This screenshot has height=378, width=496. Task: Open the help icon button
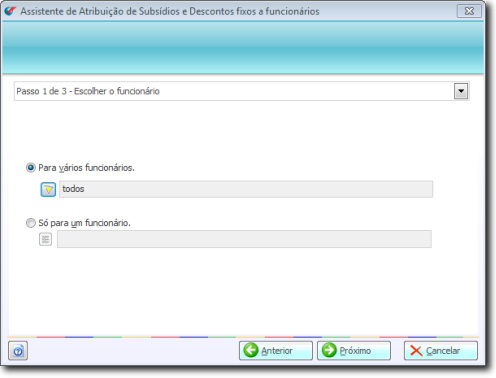tap(18, 351)
